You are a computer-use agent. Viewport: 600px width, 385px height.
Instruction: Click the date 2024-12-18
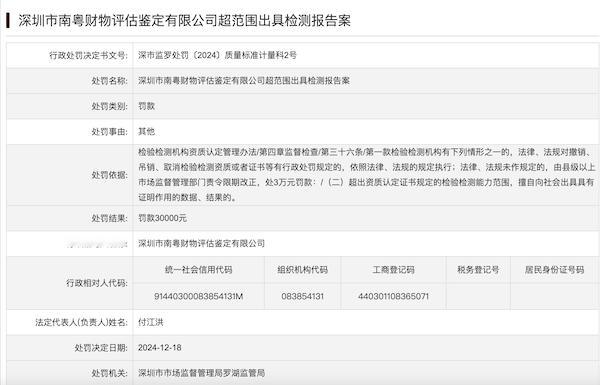160,348
